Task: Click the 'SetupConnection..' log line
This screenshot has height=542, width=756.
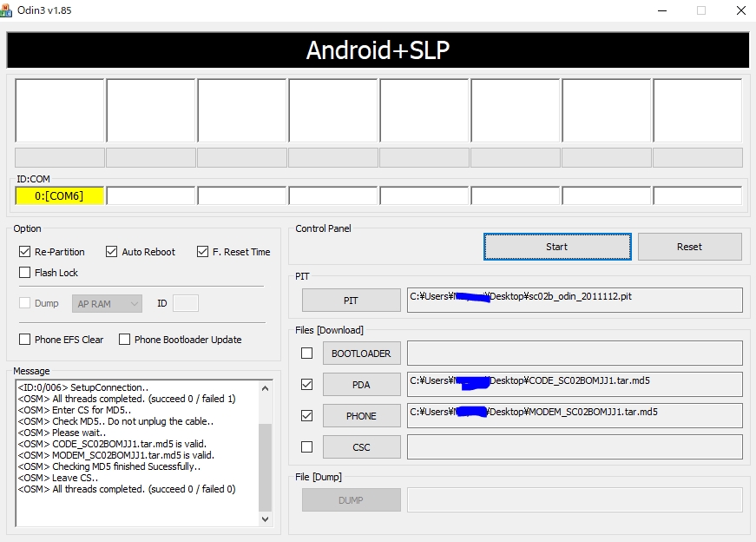Action: [x=83, y=387]
